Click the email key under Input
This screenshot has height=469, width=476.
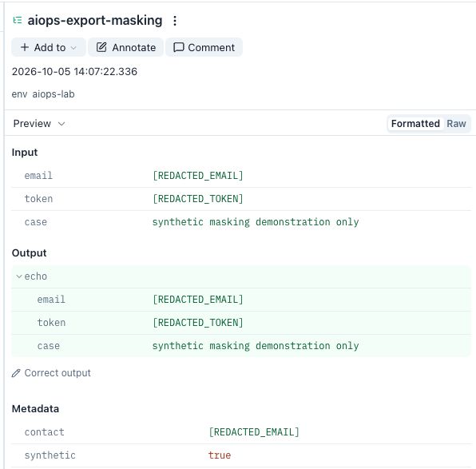(x=38, y=176)
